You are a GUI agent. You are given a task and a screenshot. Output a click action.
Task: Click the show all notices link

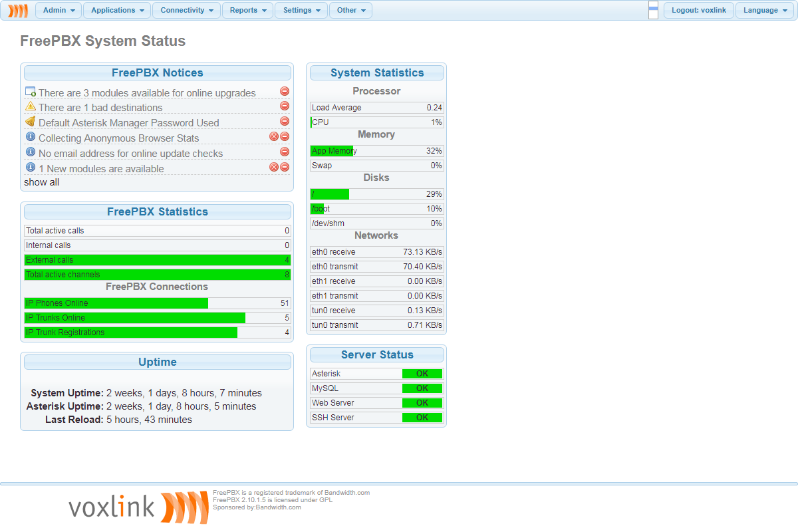click(41, 182)
